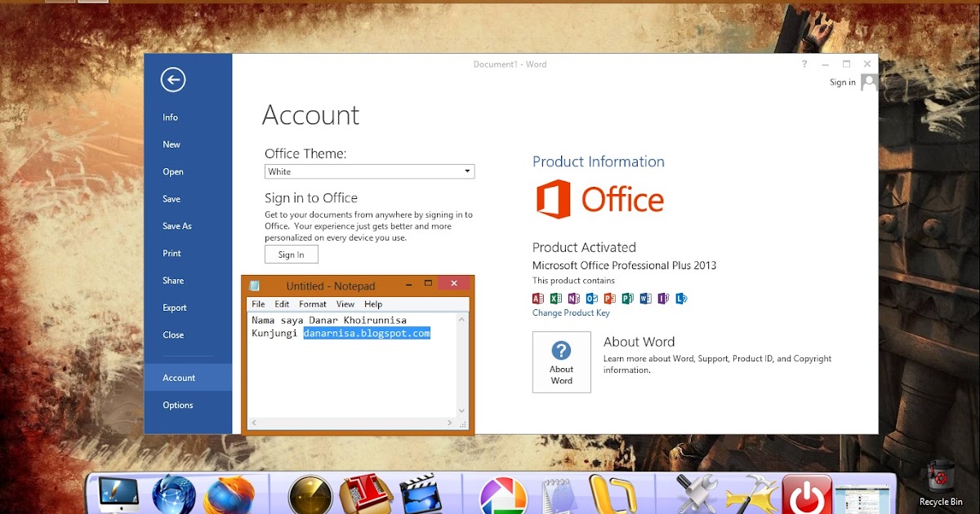Open the golden radar icon in dock
This screenshot has height=514, width=980.
[x=311, y=495]
